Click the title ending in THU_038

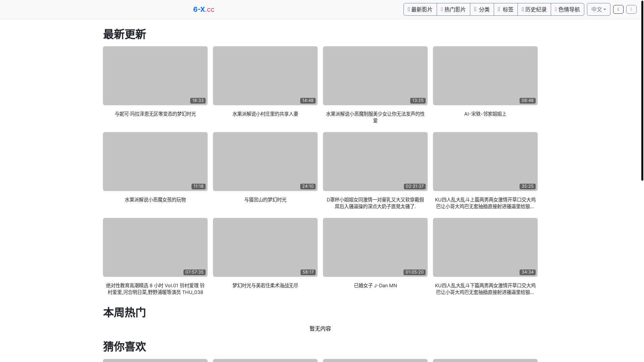[155, 289]
